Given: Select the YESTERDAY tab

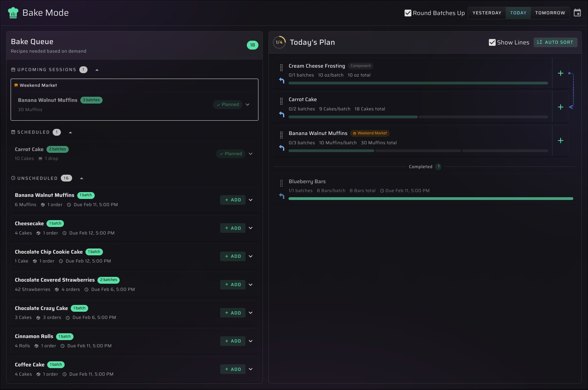Looking at the screenshot, I should pos(486,13).
